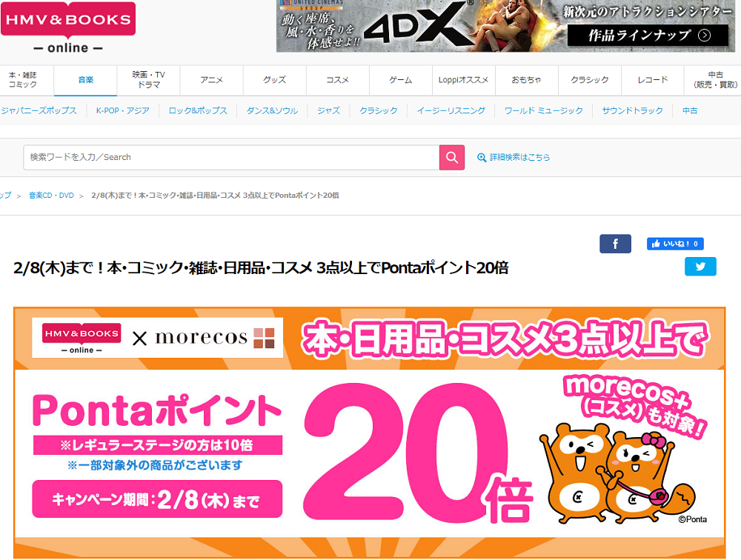
Task: Go to ジャパニーズポップス genre
Action: [x=39, y=110]
